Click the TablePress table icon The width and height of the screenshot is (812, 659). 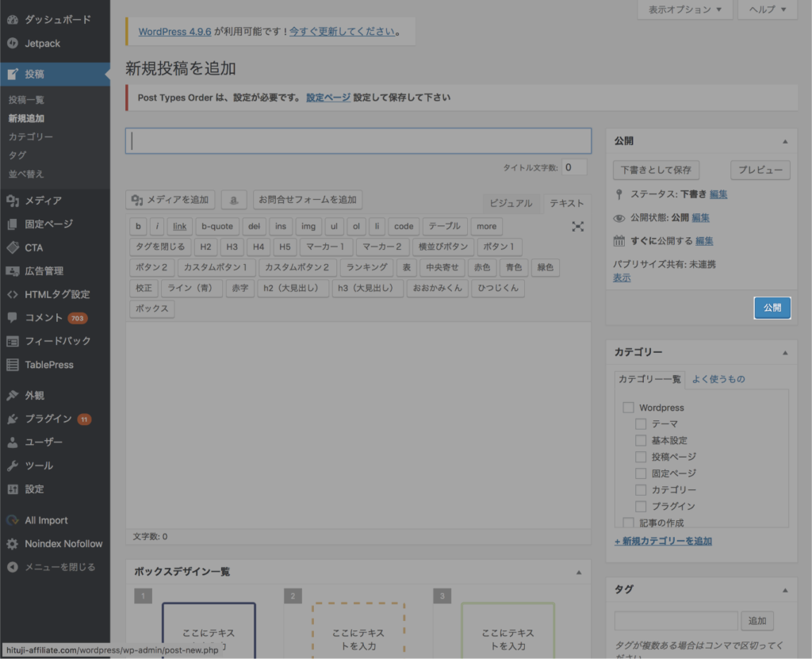pos(13,365)
